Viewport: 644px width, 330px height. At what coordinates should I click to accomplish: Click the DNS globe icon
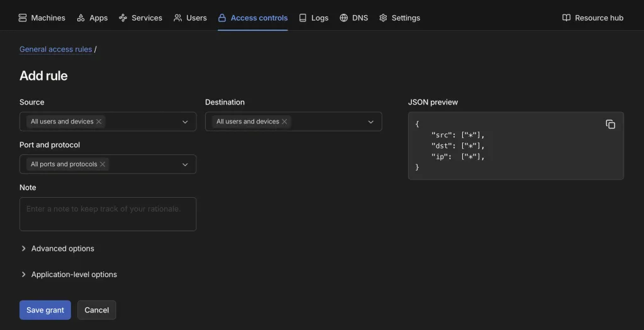pos(344,18)
